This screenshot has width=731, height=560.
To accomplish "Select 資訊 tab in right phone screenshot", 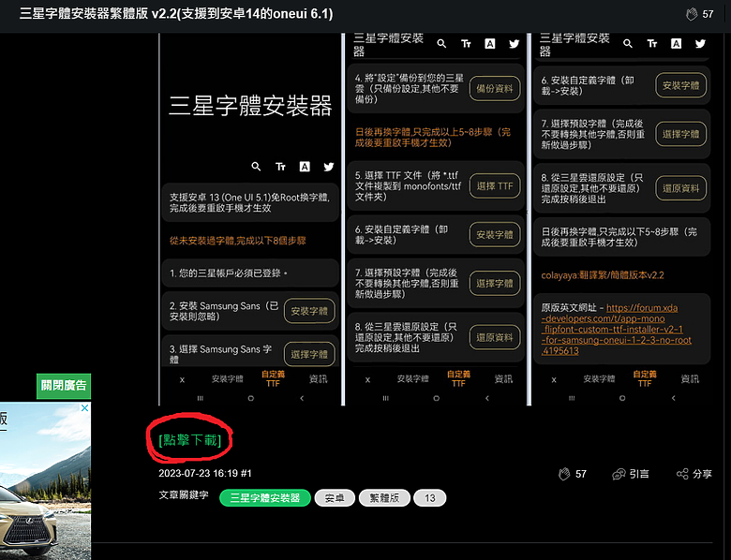I will (690, 379).
